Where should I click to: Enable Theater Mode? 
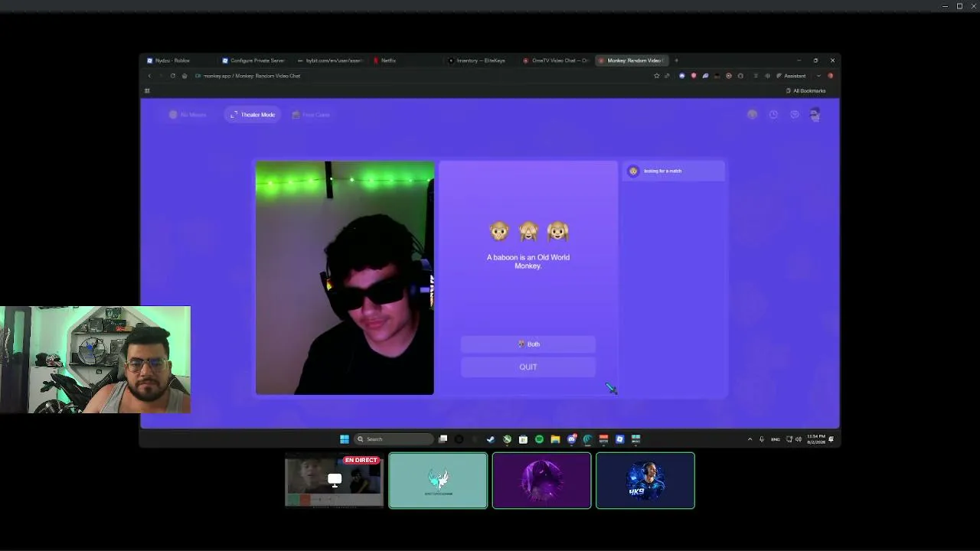[253, 115]
